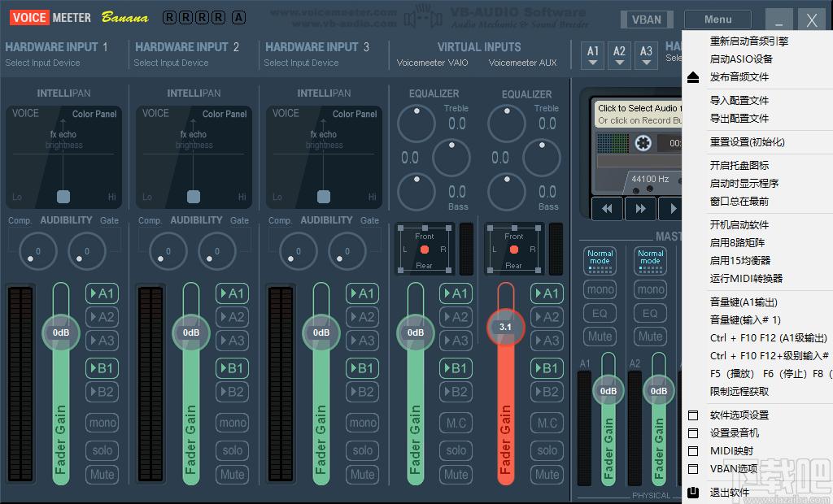Toggle B2 routing on Hardware Input 3

click(x=362, y=392)
